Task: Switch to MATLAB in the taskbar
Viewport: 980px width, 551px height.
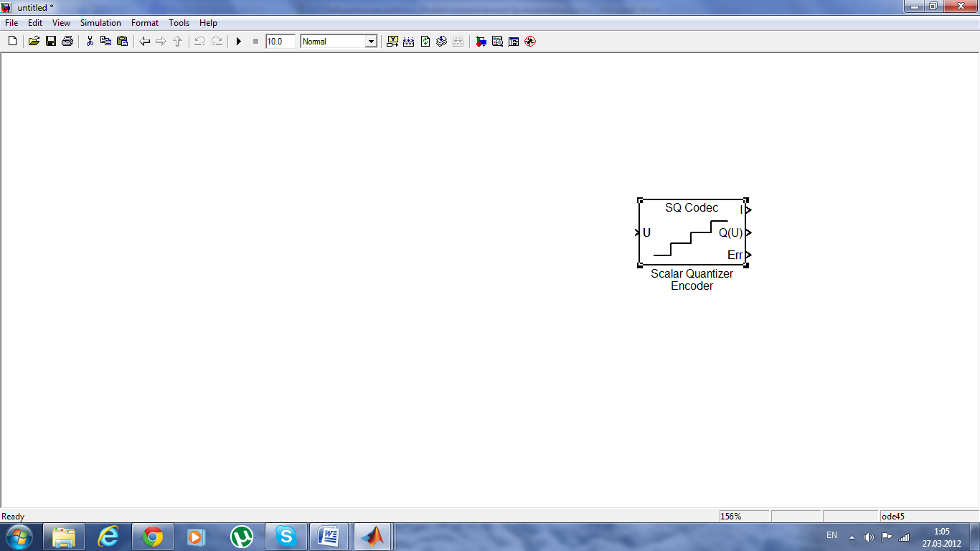Action: point(372,537)
